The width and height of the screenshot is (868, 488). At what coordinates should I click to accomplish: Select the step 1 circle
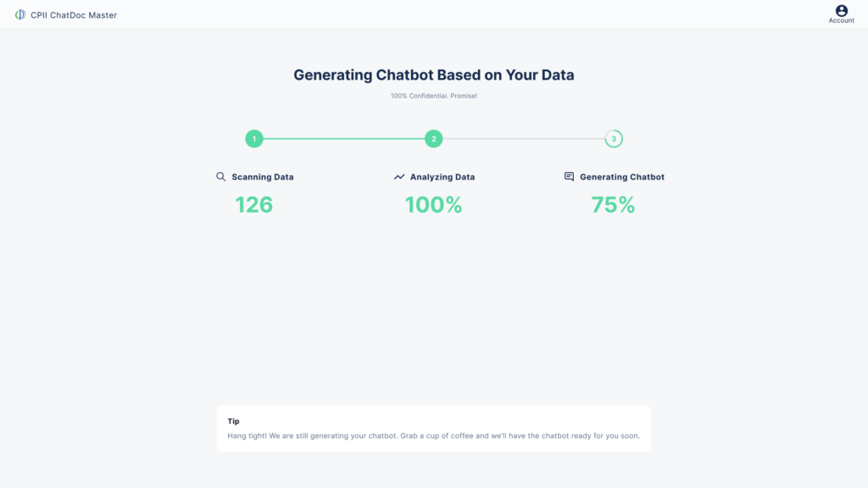pyautogui.click(x=254, y=139)
